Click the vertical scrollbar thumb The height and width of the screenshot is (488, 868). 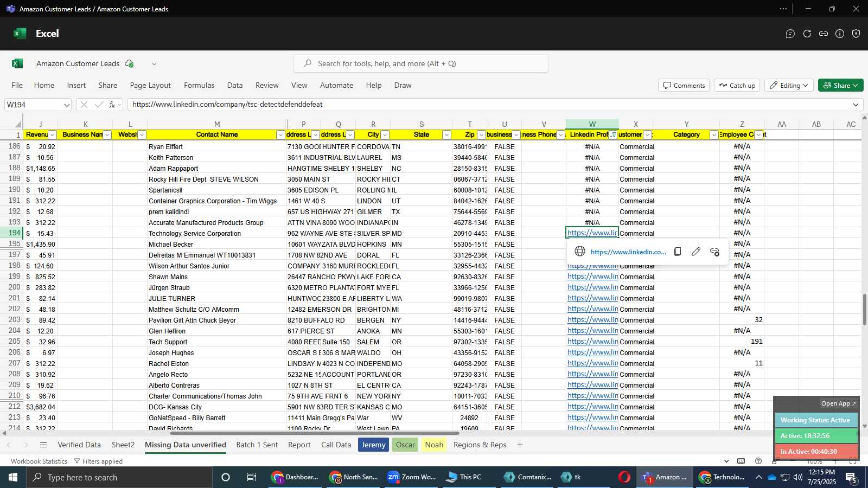865,309
